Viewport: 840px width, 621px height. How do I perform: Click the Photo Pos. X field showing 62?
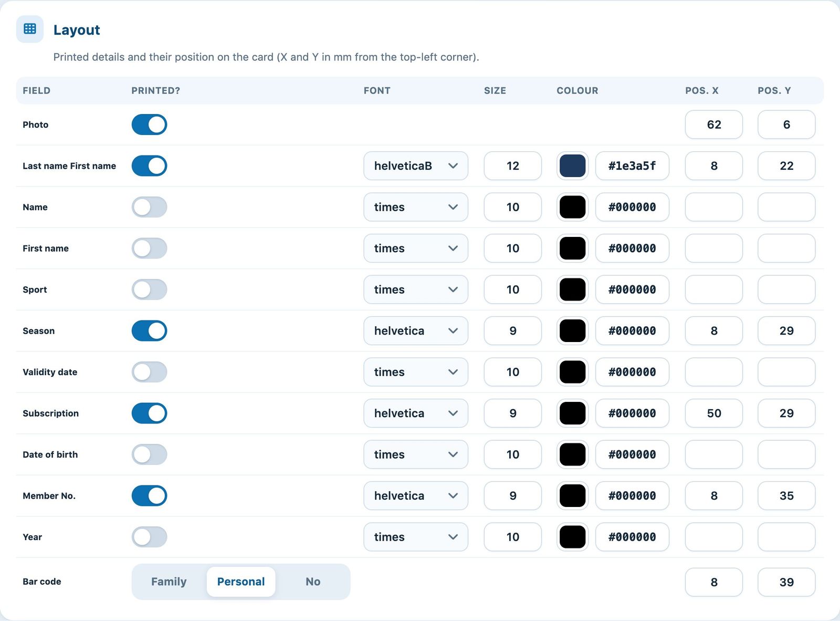[x=714, y=125]
